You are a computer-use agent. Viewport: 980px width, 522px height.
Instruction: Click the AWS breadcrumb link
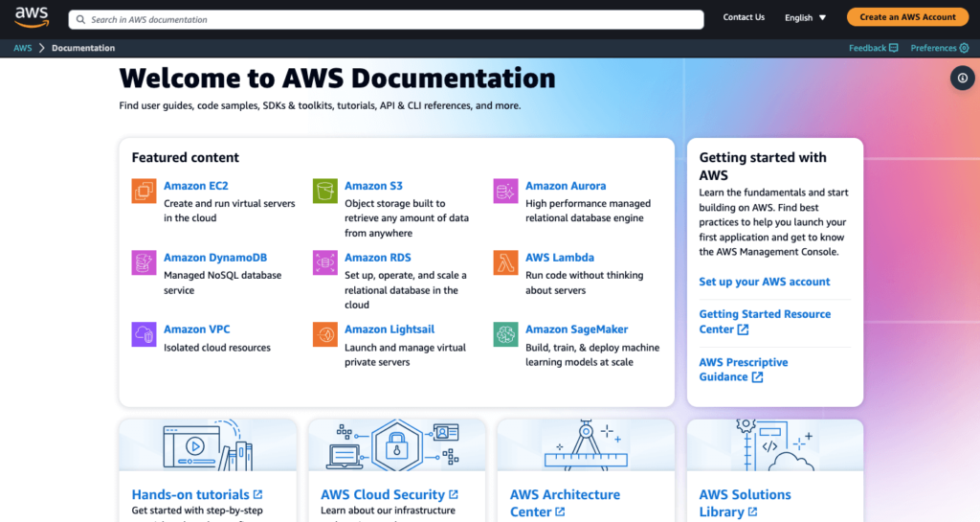(23, 48)
